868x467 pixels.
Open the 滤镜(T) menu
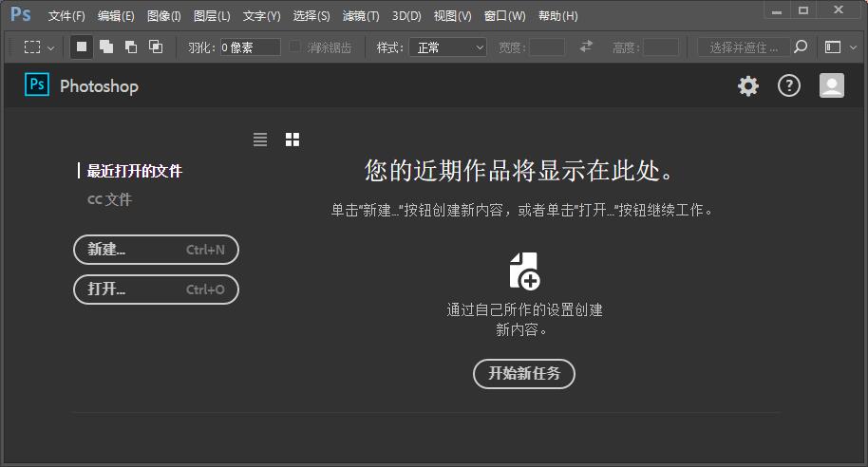click(x=361, y=16)
